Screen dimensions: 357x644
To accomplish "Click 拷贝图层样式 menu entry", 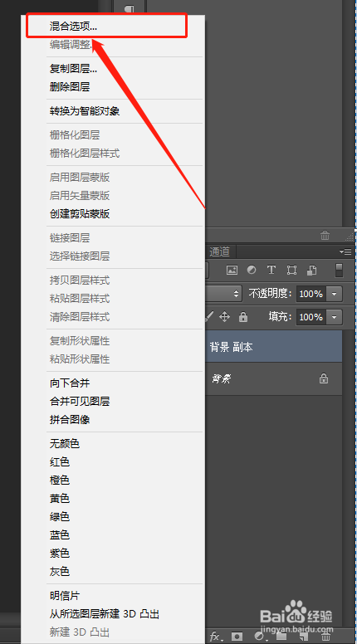I will [80, 281].
